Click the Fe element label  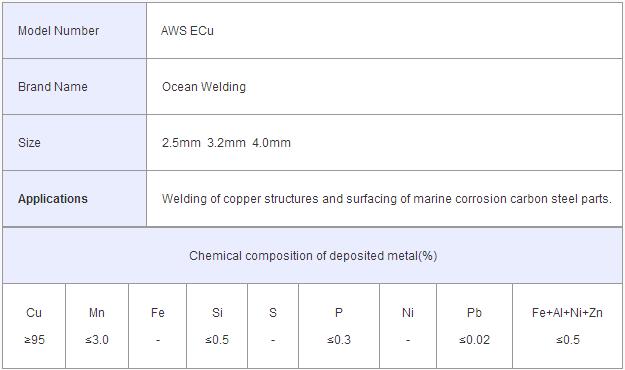click(158, 313)
